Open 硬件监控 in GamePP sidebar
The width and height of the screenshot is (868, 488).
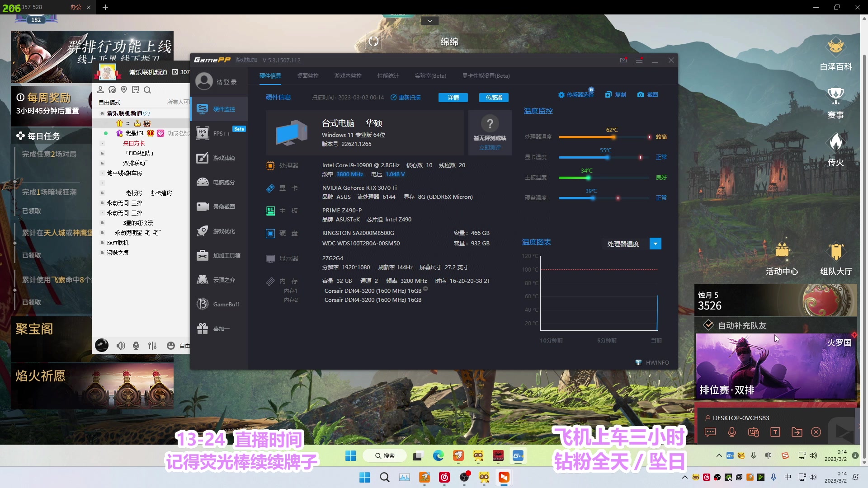(x=219, y=109)
